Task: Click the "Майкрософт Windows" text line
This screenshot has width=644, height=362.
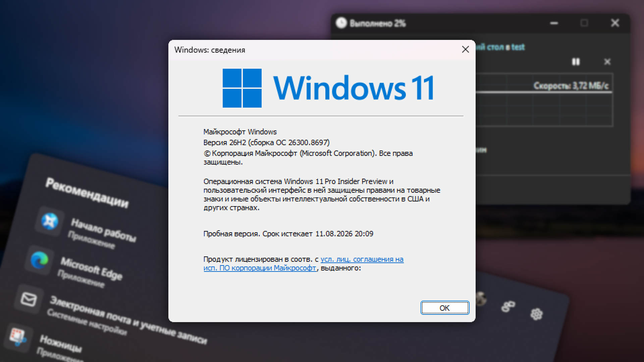Action: pyautogui.click(x=240, y=132)
